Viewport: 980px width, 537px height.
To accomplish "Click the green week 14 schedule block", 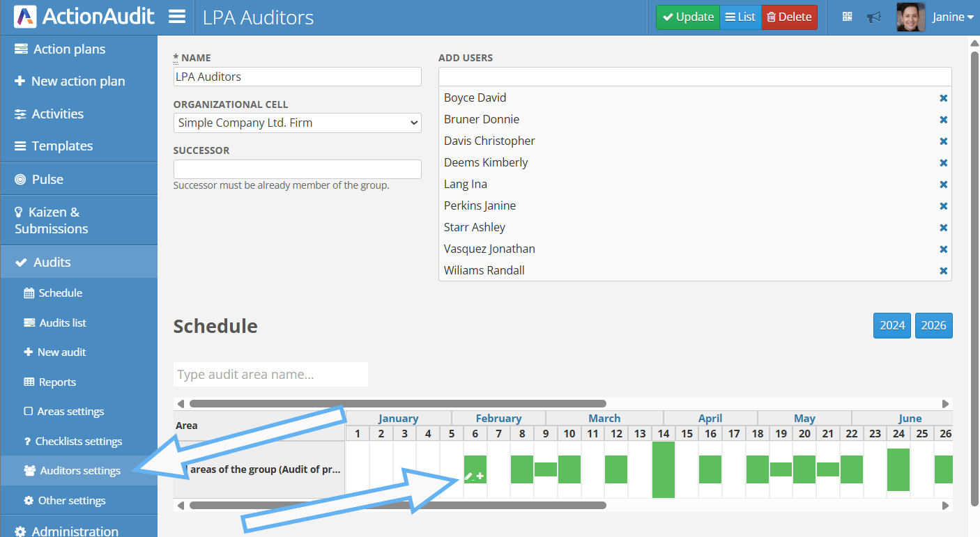I will [664, 469].
